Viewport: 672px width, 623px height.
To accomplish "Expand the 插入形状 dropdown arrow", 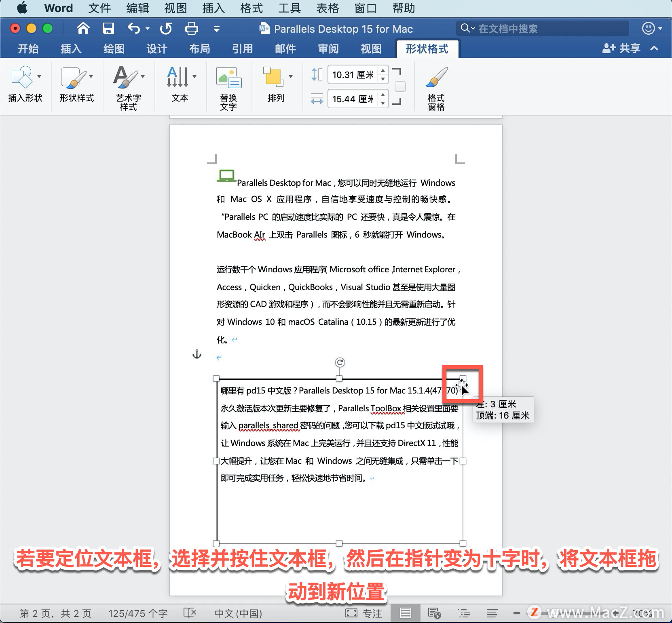I will 39,76.
